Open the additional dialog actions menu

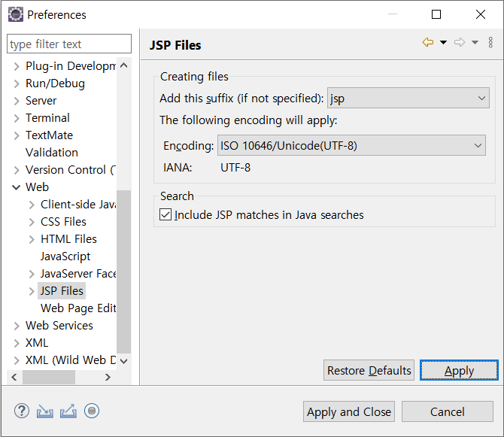point(490,42)
